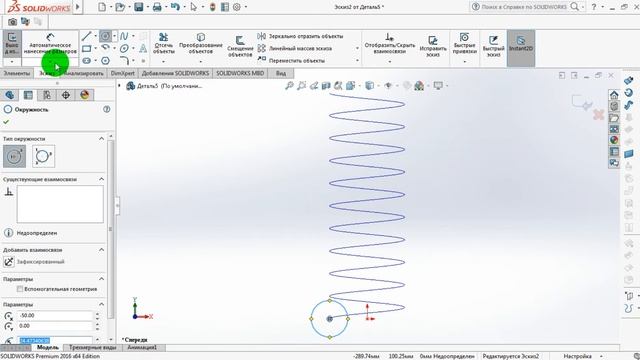This screenshot has width=640, height=360.
Task: Click the SOLIDWORKS help search box
Action: coord(524,7)
